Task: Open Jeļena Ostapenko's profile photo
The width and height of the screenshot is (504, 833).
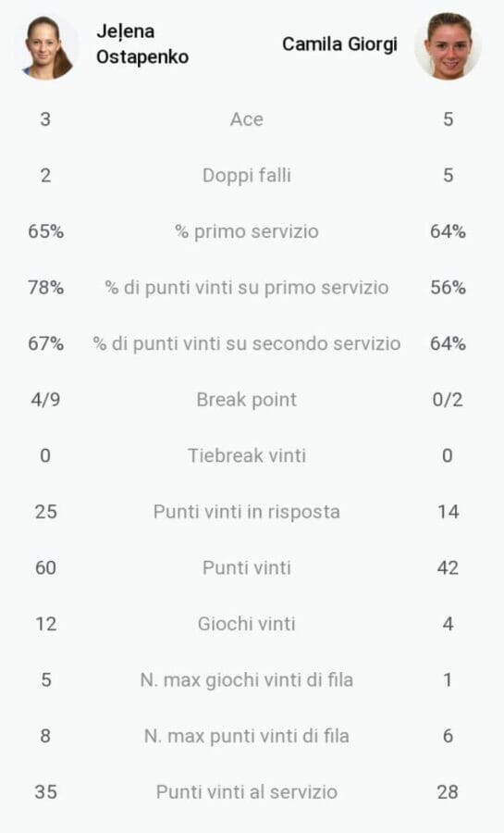Action: [x=48, y=48]
